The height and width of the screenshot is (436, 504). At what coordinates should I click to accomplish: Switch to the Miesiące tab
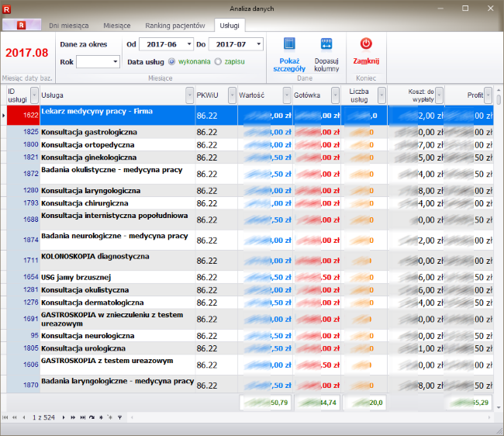117,26
